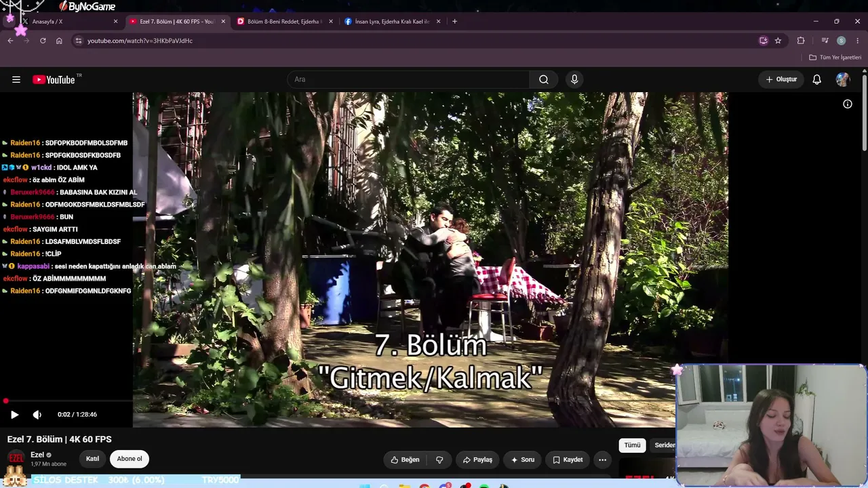This screenshot has height=488, width=868.
Task: Save the video with Kaydet
Action: click(568, 460)
